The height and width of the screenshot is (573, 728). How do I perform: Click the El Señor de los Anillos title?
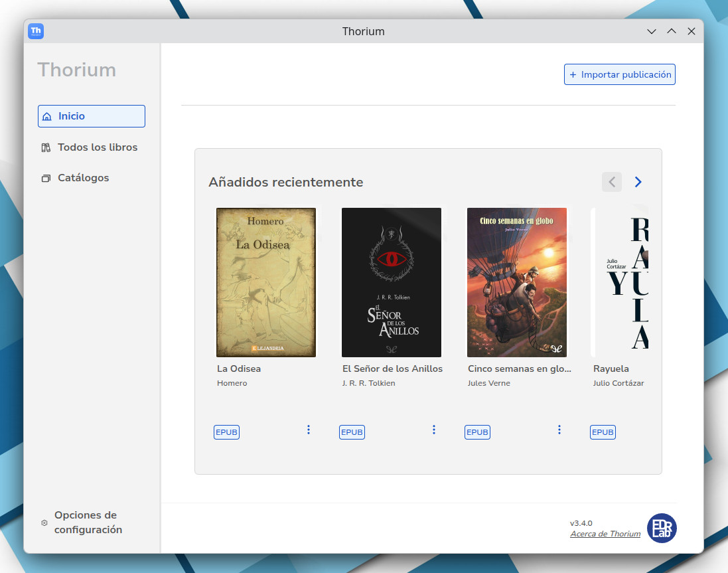point(392,368)
